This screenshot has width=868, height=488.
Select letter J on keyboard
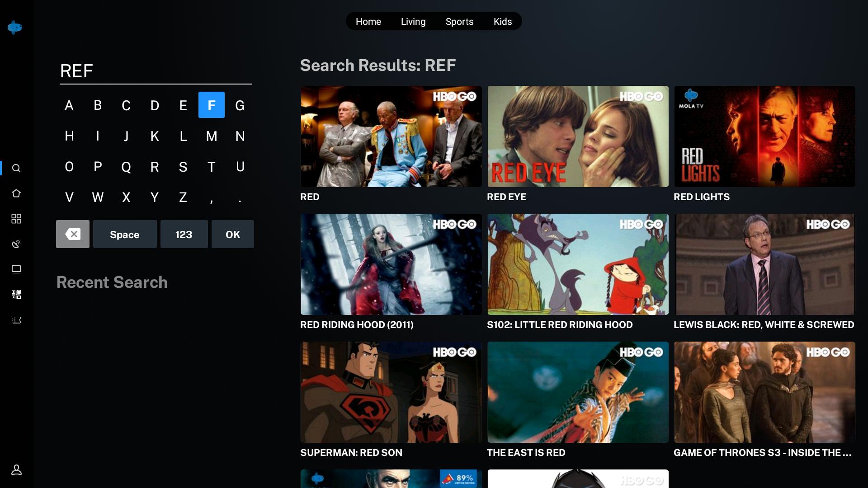click(126, 136)
